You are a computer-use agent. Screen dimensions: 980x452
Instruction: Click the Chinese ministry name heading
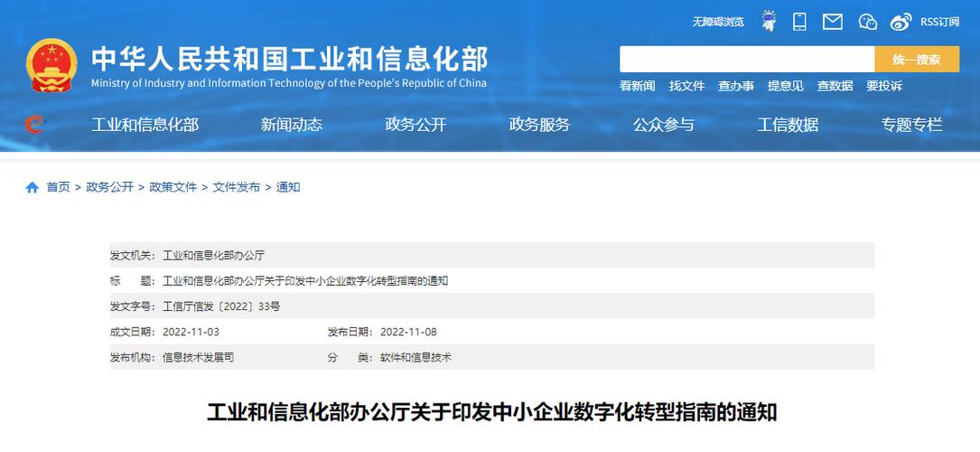[x=289, y=60]
